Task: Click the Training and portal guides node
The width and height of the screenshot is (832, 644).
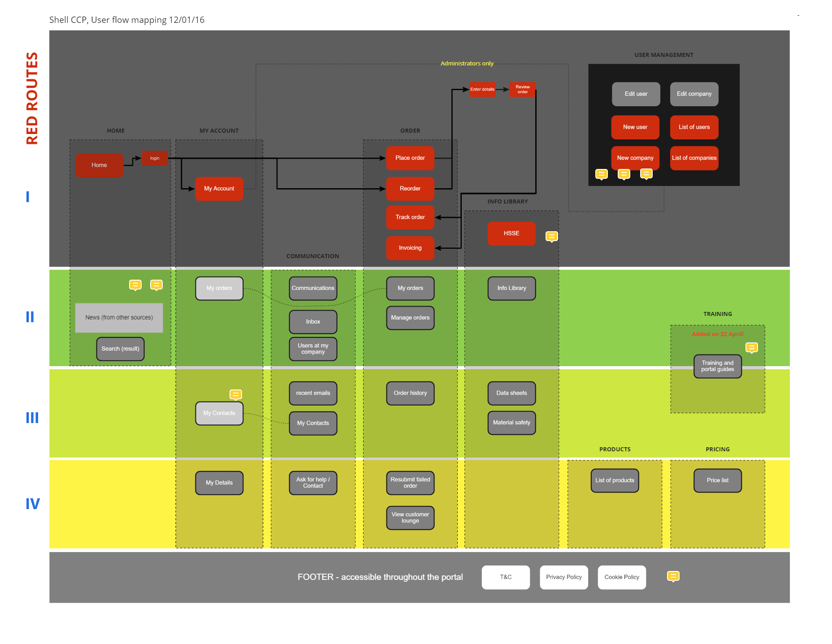Action: pos(717,366)
